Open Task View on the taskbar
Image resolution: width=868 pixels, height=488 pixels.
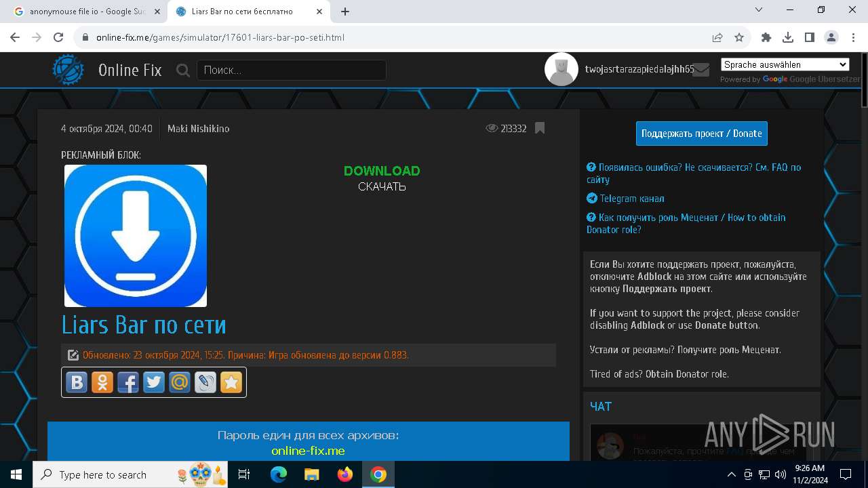(x=245, y=474)
